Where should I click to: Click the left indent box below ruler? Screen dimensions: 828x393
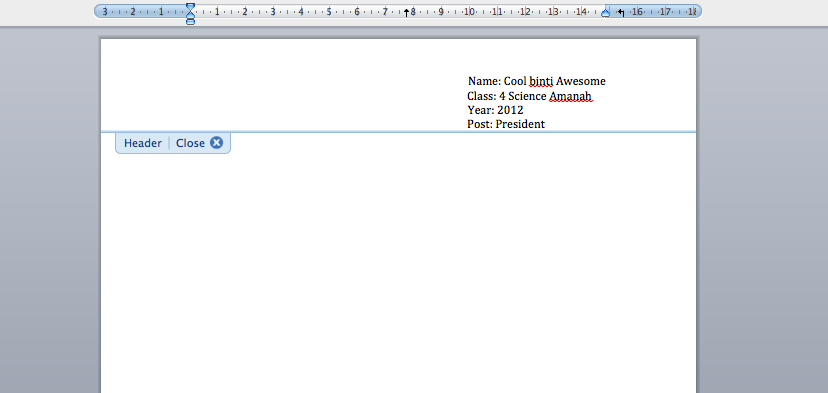(x=191, y=22)
